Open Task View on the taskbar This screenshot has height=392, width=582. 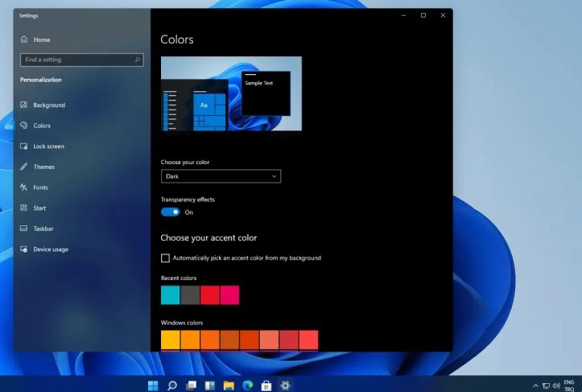pyautogui.click(x=191, y=386)
